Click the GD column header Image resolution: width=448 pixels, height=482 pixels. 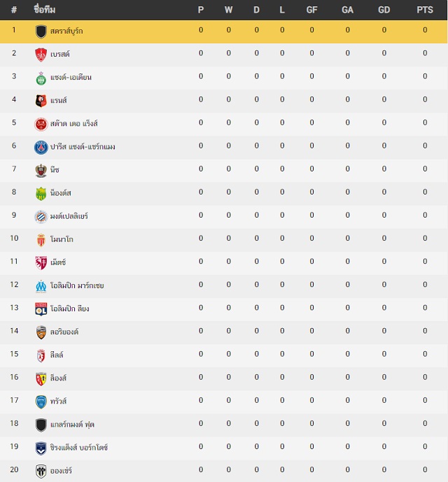pyautogui.click(x=384, y=10)
